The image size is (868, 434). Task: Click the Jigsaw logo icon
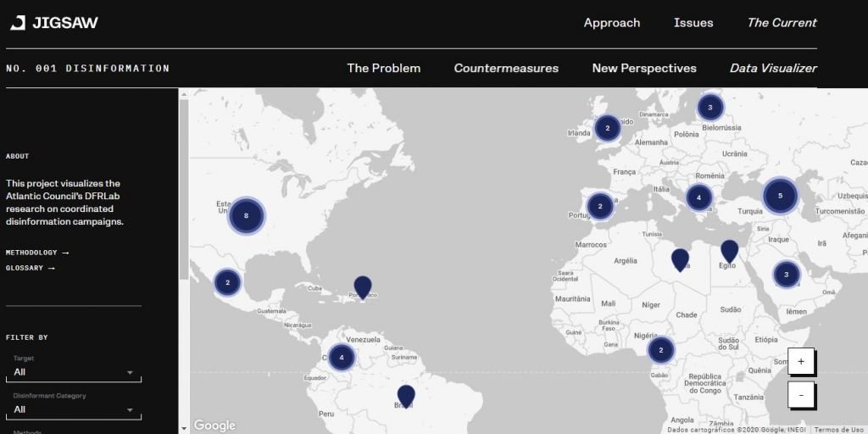pos(18,23)
